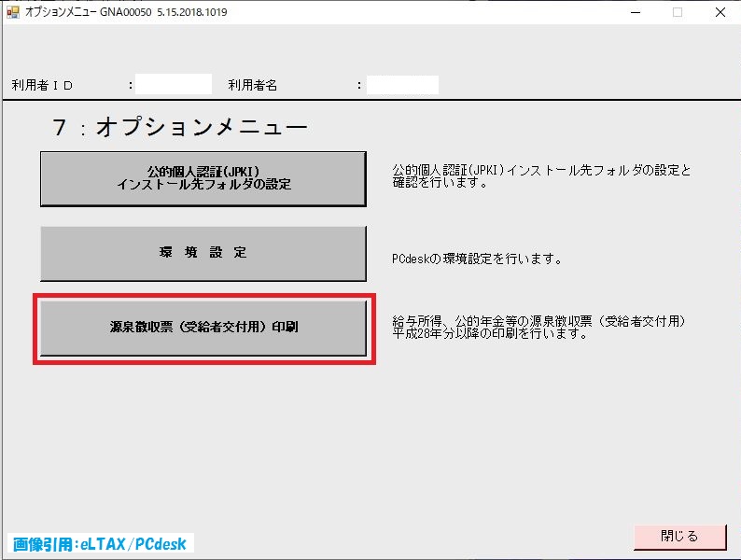Image resolution: width=741 pixels, height=560 pixels.
Task: Minimize the オプションメニュー window
Action: point(636,12)
